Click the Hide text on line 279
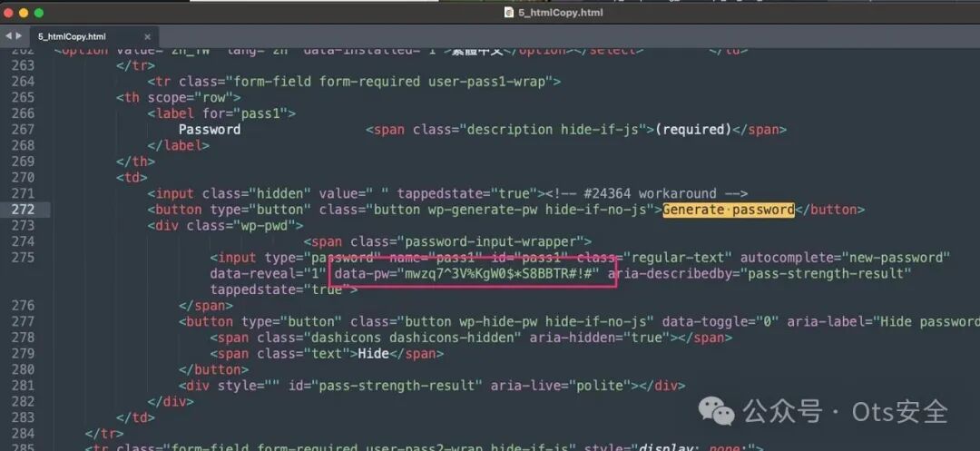 point(373,354)
